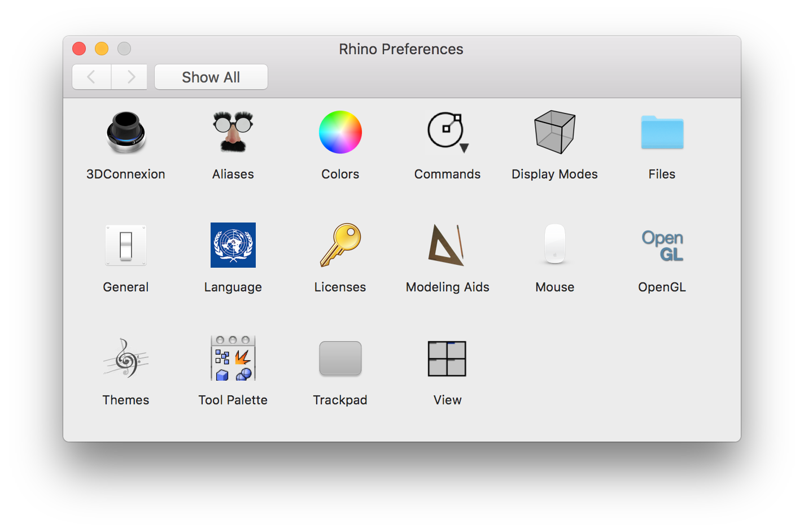The image size is (804, 532).
Task: Open the Mouse preferences icon
Action: tap(555, 244)
